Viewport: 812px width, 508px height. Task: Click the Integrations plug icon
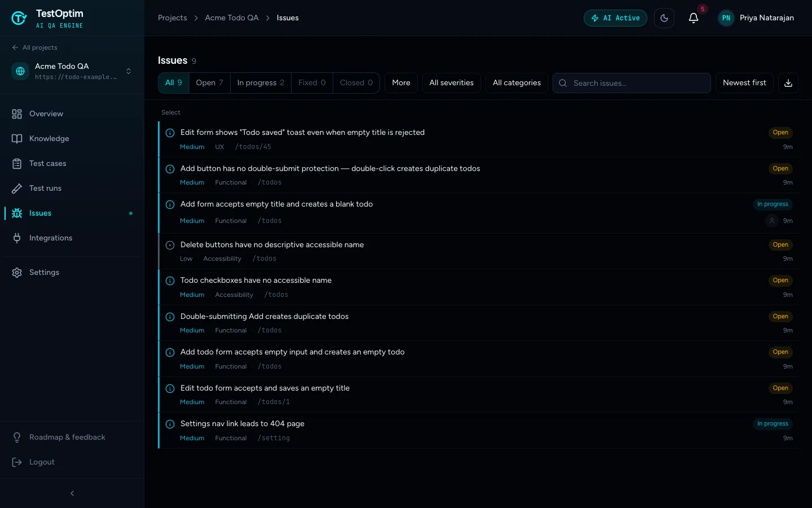click(x=17, y=238)
